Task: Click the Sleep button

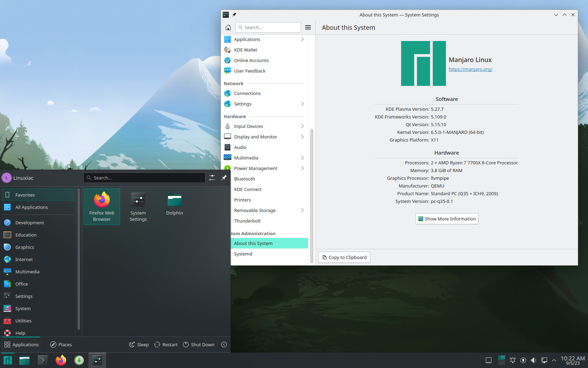Action: click(x=139, y=345)
